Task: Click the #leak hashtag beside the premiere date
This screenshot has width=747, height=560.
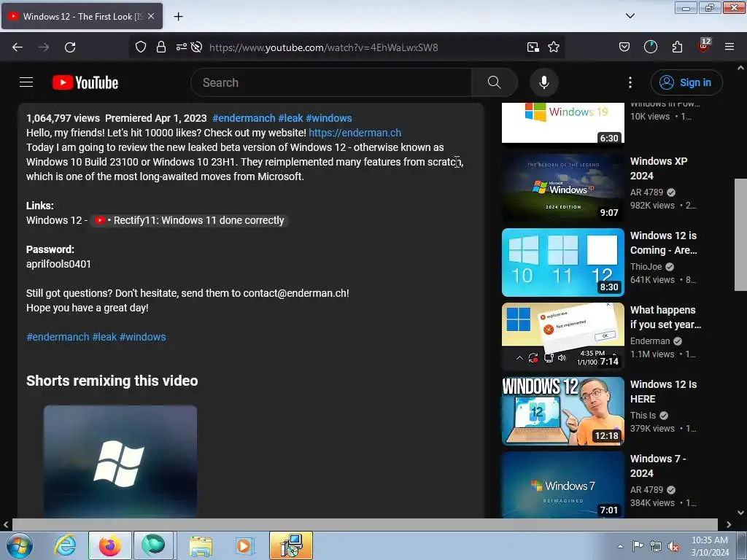Action: point(290,118)
